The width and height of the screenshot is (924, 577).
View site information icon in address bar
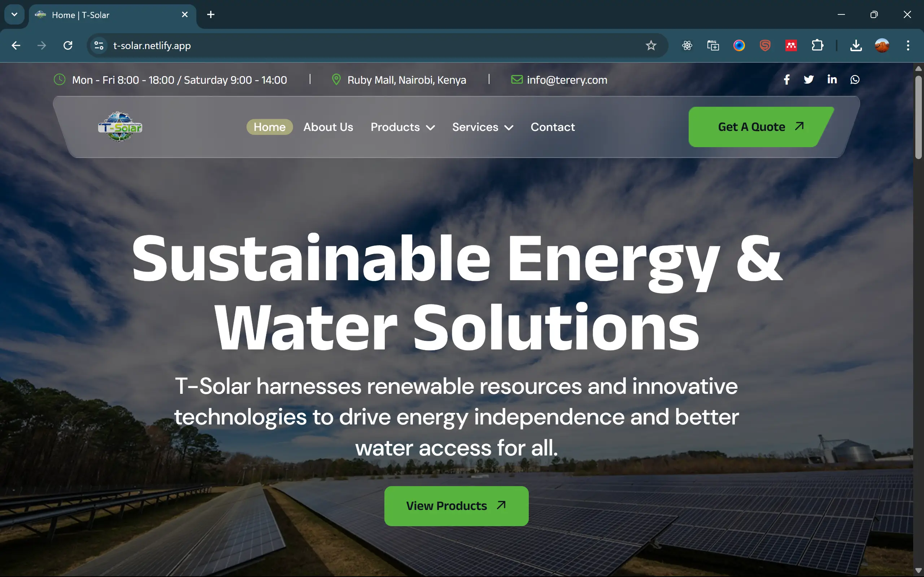(99, 46)
